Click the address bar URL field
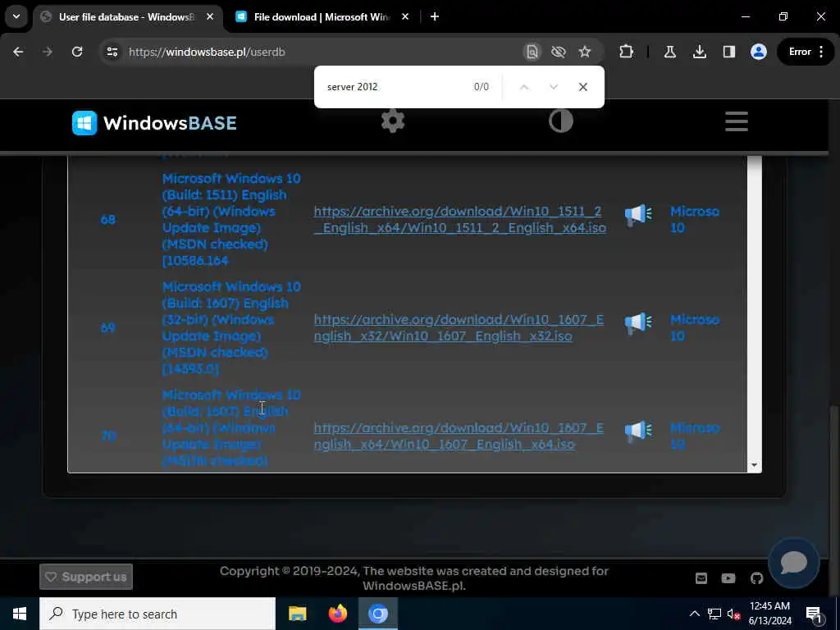 tap(322, 52)
